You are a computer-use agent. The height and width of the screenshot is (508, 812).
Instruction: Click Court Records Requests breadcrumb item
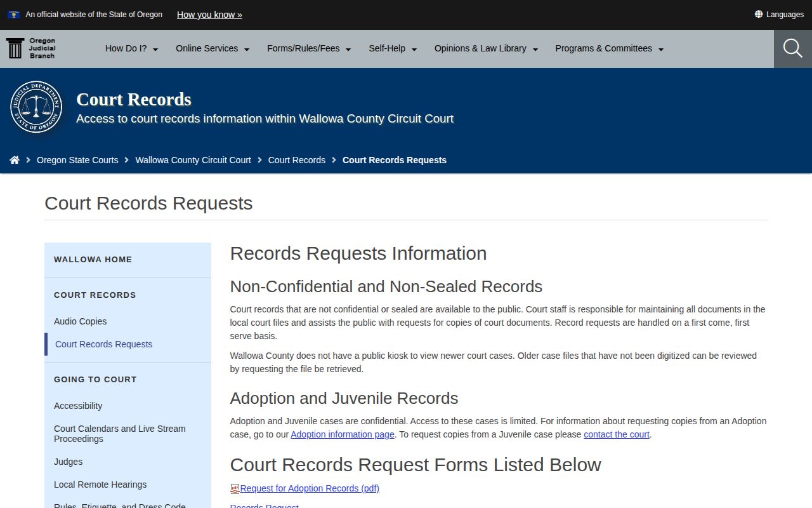(x=395, y=160)
